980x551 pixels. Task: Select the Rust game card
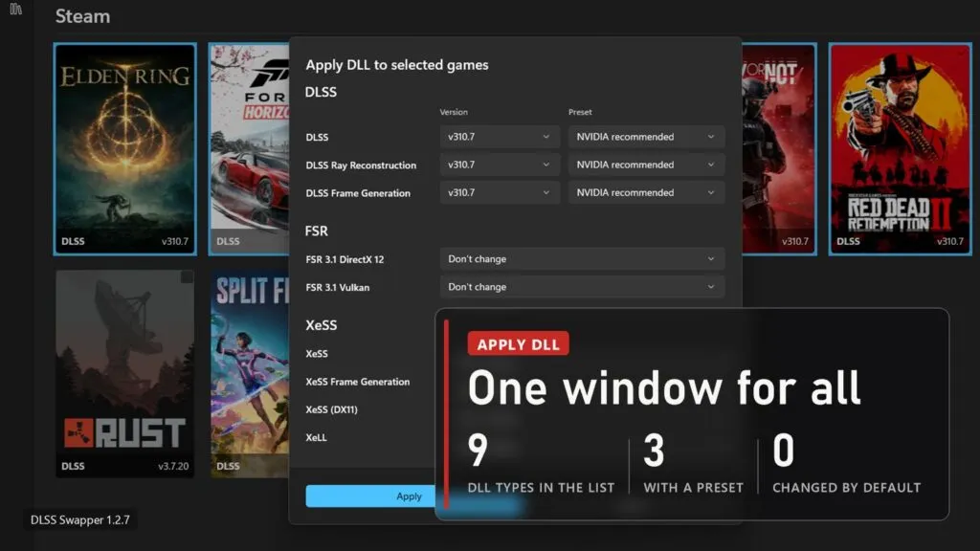point(125,374)
